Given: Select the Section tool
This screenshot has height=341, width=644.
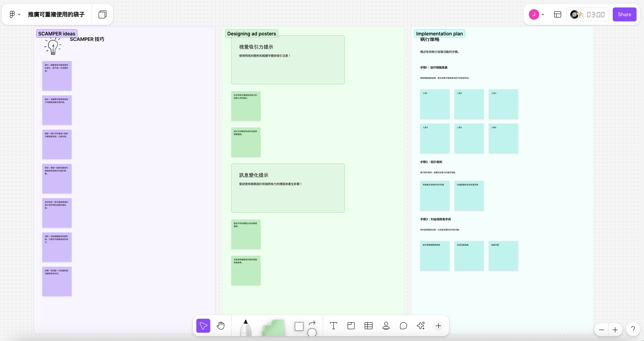Looking at the screenshot, I should pyautogui.click(x=351, y=325).
